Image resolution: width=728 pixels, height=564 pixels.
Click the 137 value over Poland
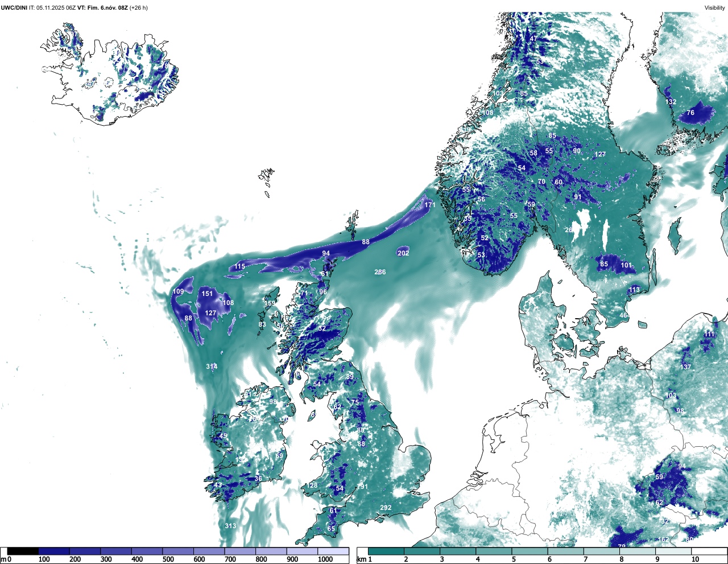(x=686, y=367)
